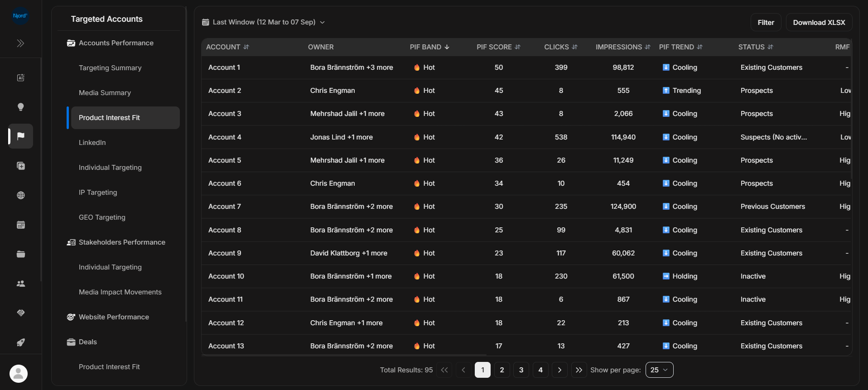The height and width of the screenshot is (390, 868).
Task: Open the globe icon in left rail
Action: click(20, 195)
